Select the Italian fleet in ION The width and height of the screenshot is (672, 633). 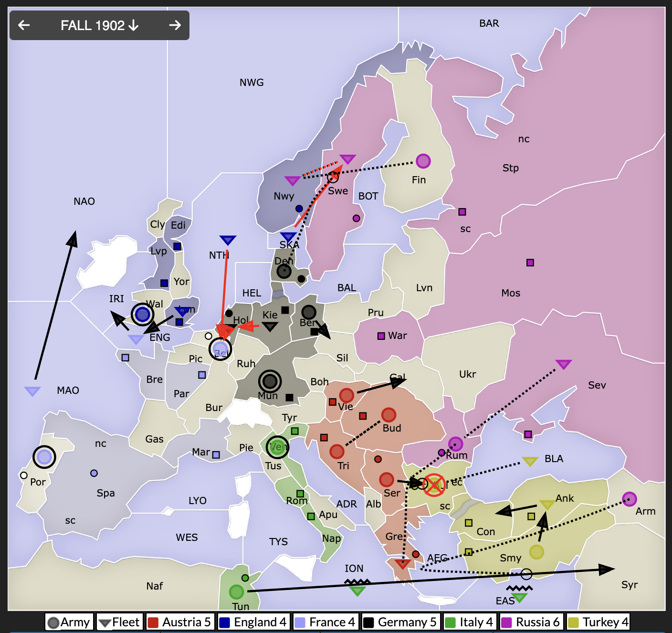pos(357,591)
